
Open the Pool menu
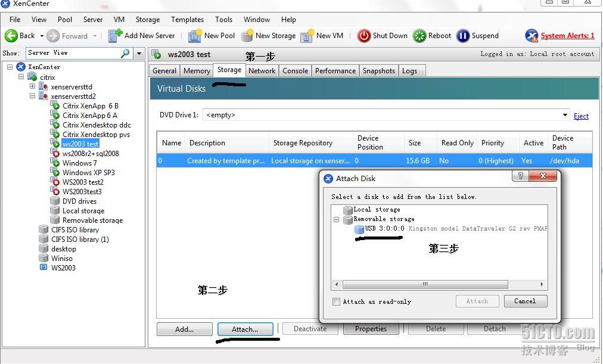(64, 20)
